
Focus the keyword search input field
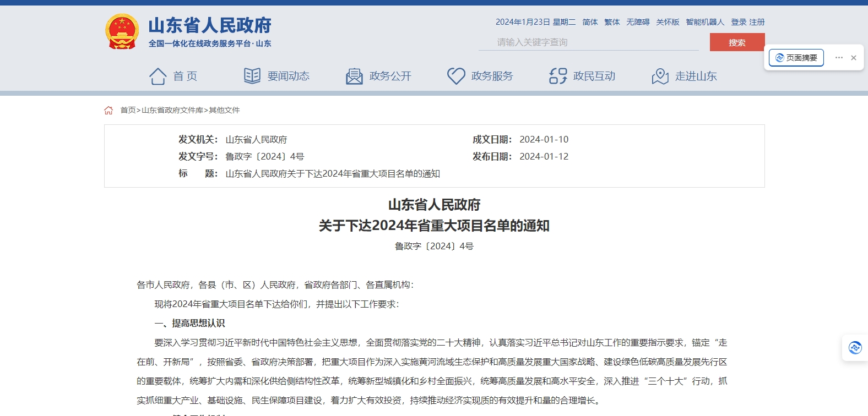tap(588, 42)
